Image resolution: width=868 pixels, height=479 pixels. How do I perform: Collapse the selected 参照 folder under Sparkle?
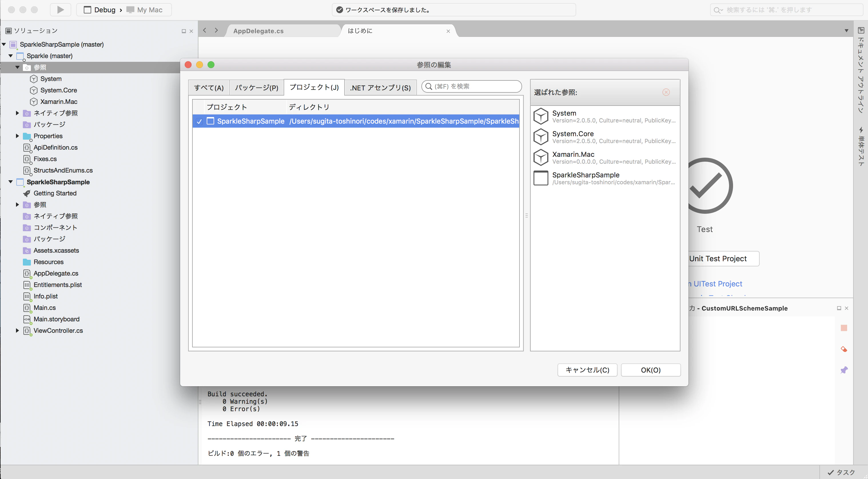17,67
